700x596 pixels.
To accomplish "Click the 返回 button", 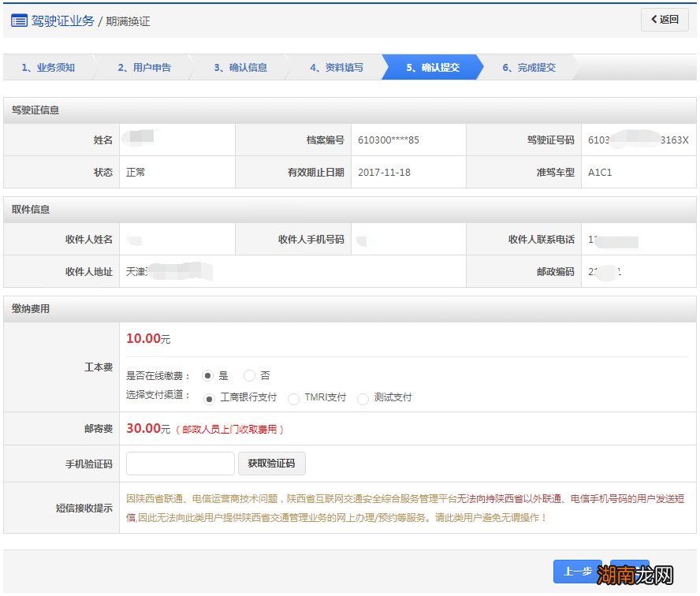I will tap(665, 20).
